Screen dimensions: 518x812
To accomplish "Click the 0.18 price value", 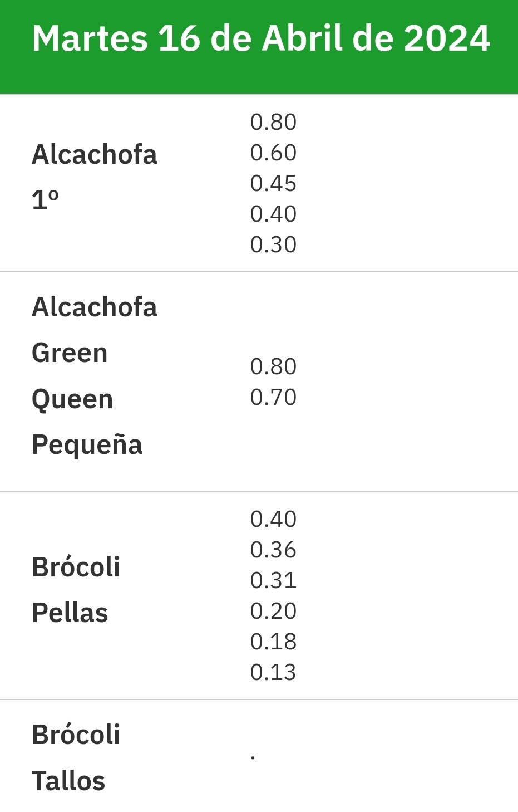I will point(273,642).
